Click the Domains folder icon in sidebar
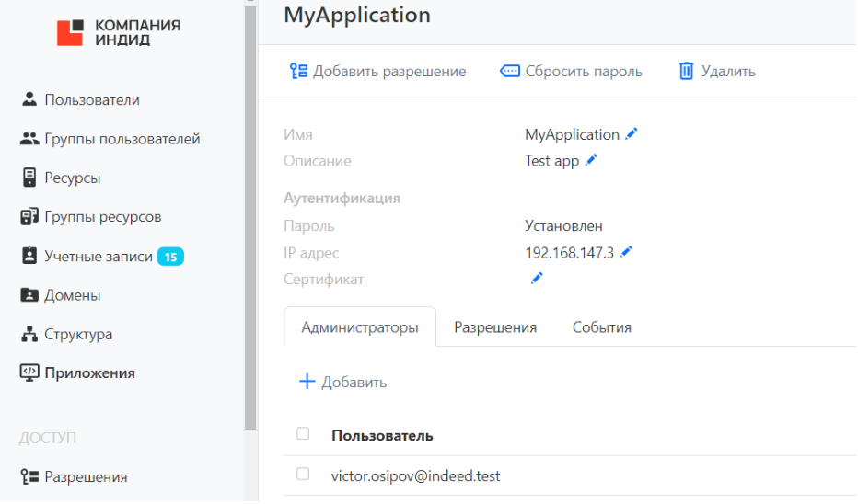Viewport: 858px width, 504px height. pos(29,295)
